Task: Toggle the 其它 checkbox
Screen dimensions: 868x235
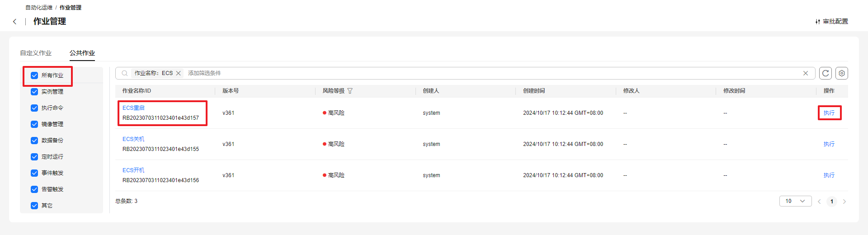Action: pyautogui.click(x=34, y=206)
